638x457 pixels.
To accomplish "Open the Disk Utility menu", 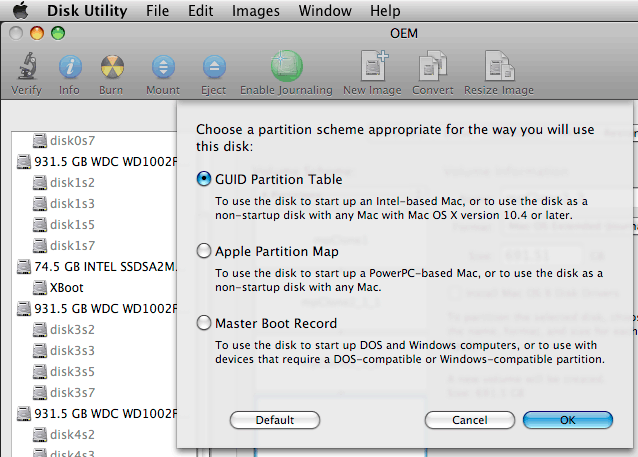I will [x=87, y=11].
